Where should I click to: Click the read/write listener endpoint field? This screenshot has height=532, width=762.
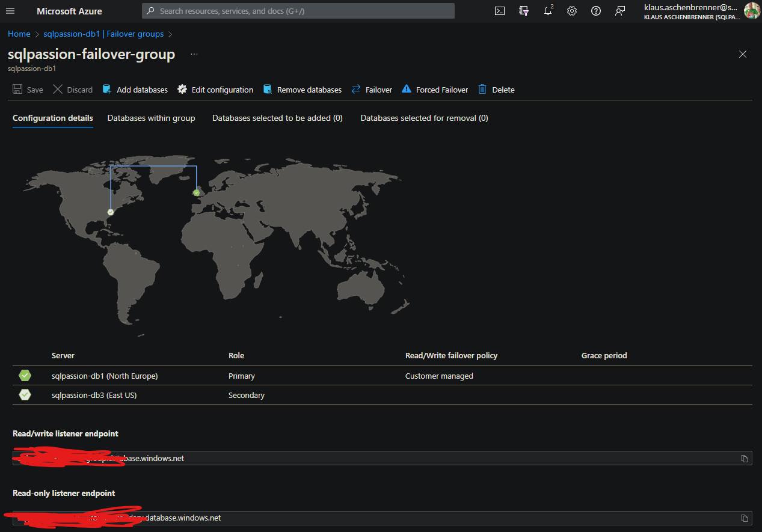pos(383,459)
